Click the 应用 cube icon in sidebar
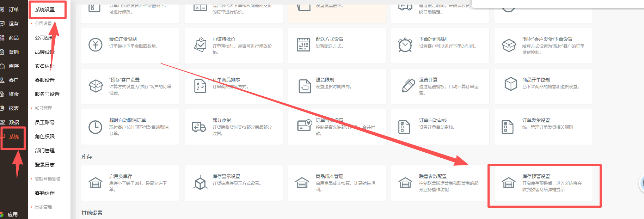 [x=2, y=214]
